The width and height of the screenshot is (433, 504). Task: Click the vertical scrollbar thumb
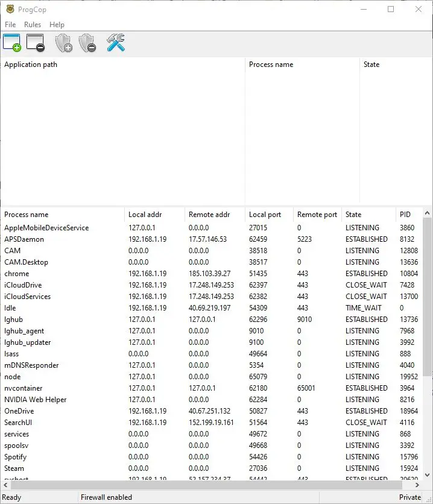(x=427, y=297)
